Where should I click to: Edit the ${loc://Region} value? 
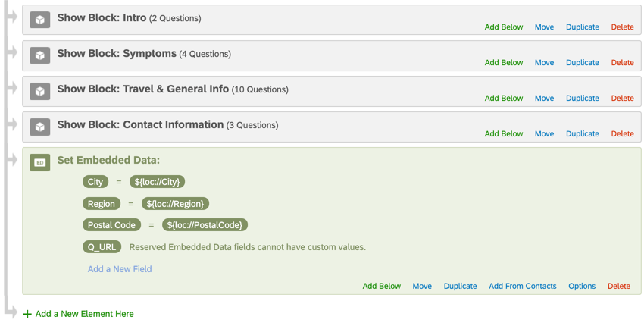click(x=177, y=204)
